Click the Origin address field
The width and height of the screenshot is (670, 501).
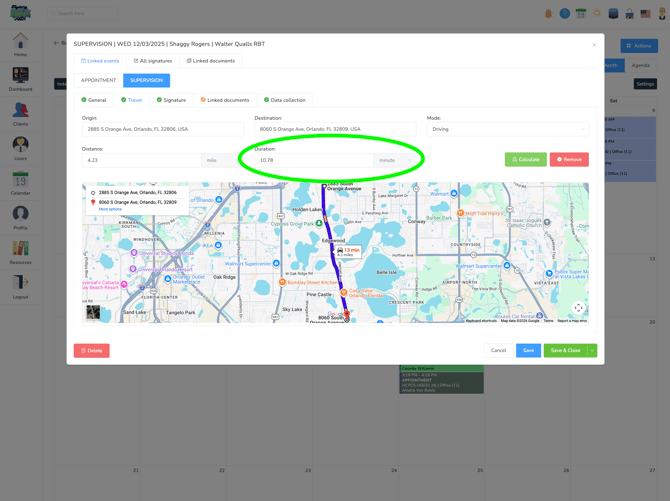coord(163,129)
